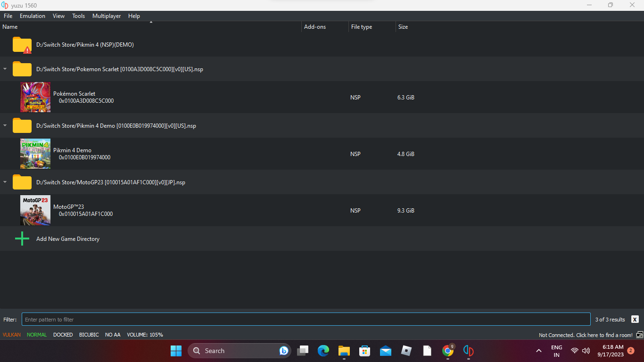
Task: Select the Pokémon Scarlet title text
Action: [74, 94]
